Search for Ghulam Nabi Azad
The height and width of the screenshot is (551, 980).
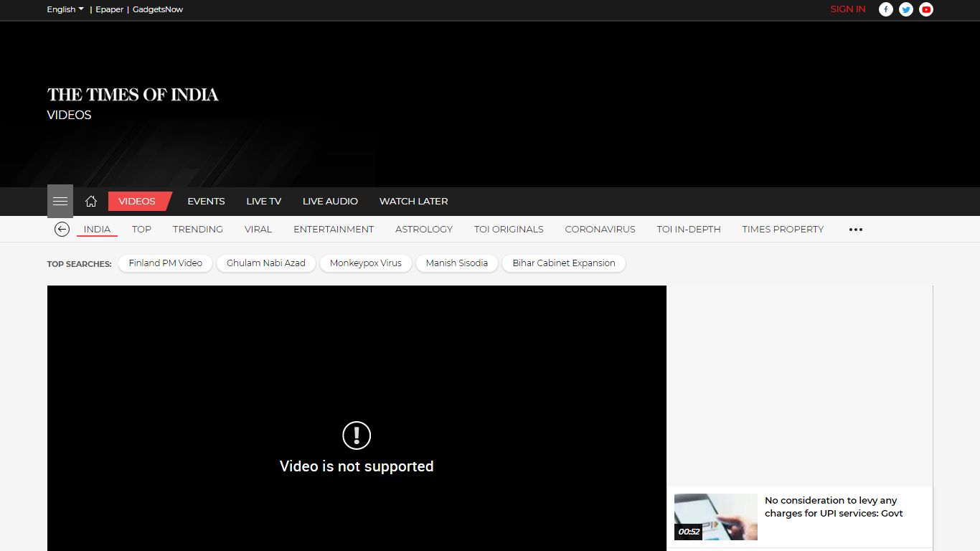pyautogui.click(x=266, y=263)
